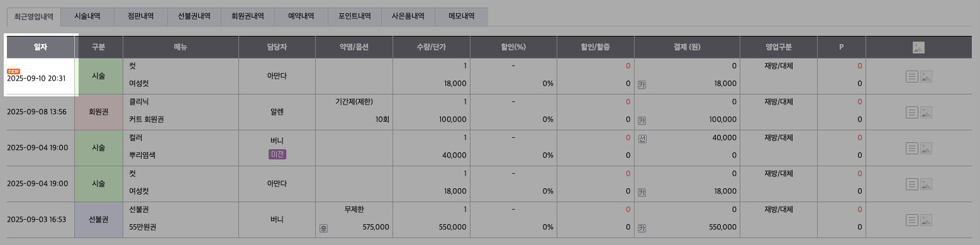The width and height of the screenshot is (980, 245).
Task: Click the image icon in table header
Action: (918, 47)
